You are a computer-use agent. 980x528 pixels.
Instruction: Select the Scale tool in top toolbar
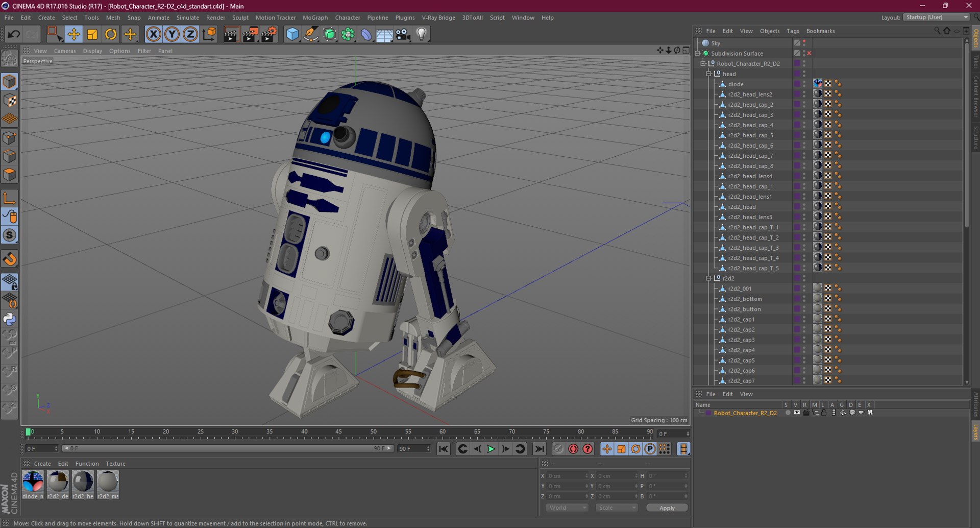point(92,34)
